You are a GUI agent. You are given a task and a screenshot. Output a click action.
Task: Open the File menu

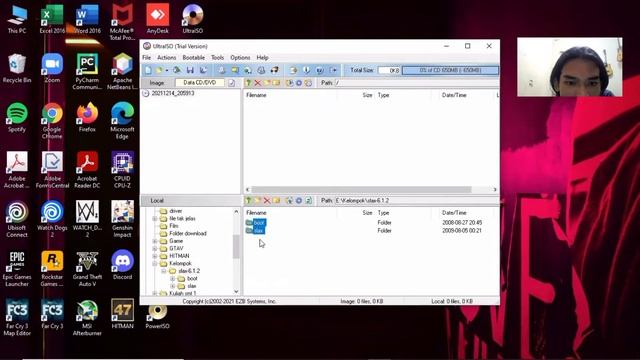pos(147,58)
